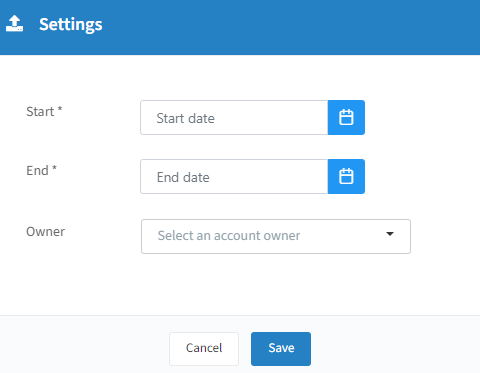Open the Select an account owner dropdown

click(x=276, y=236)
